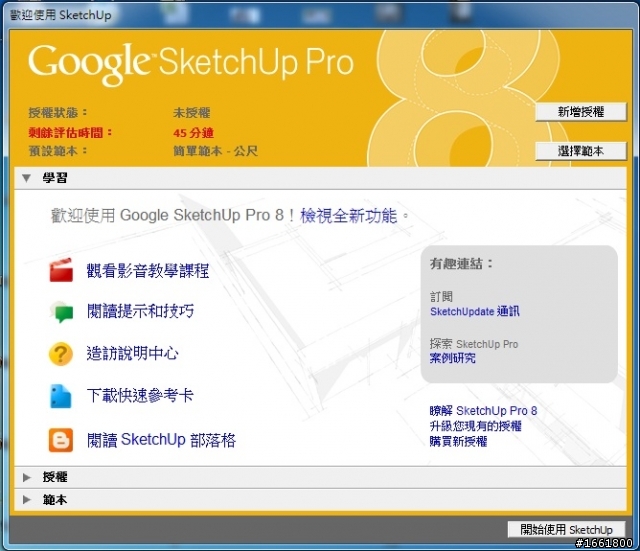Click the 新增授權 button
Screen dimensions: 640x551
(581, 112)
